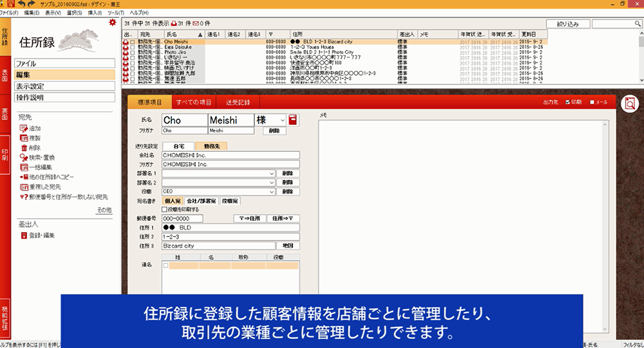Screen dimensions: 644x348
Task: Toggle the メール output checkbox
Action: 592,102
